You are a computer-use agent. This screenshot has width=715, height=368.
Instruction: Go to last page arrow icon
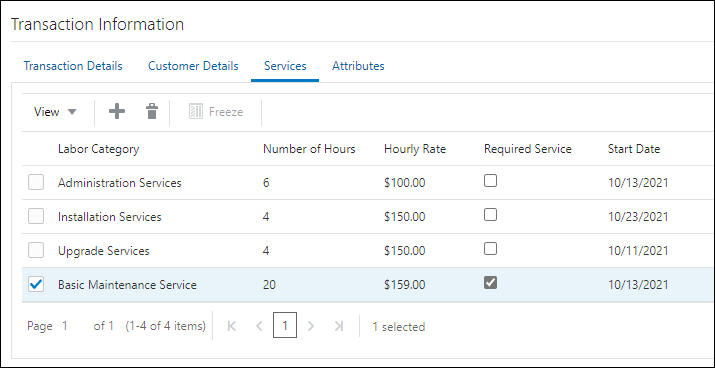(x=338, y=326)
